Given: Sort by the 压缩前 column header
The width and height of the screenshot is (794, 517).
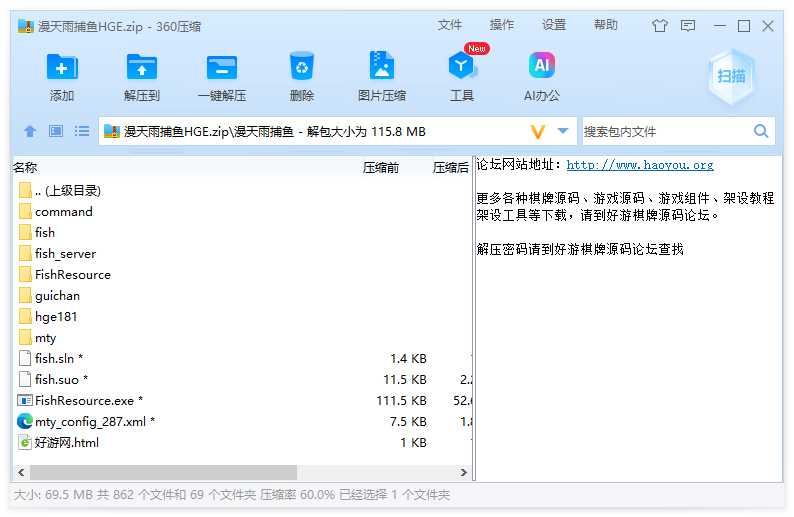Looking at the screenshot, I should 381,168.
